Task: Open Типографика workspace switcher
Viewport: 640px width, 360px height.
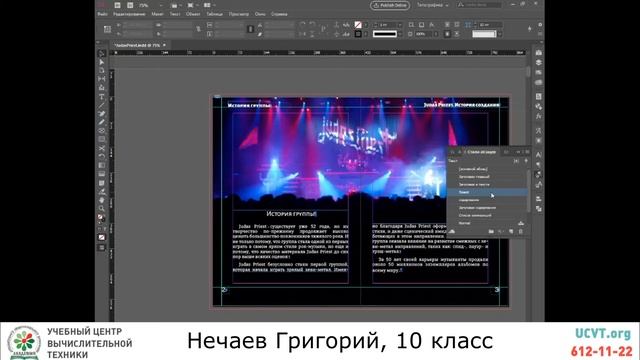Action: (x=433, y=5)
